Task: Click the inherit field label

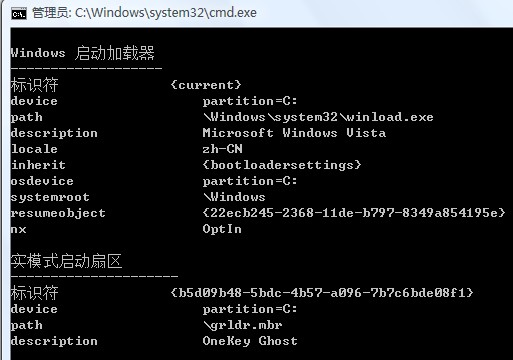Action: pos(38,165)
